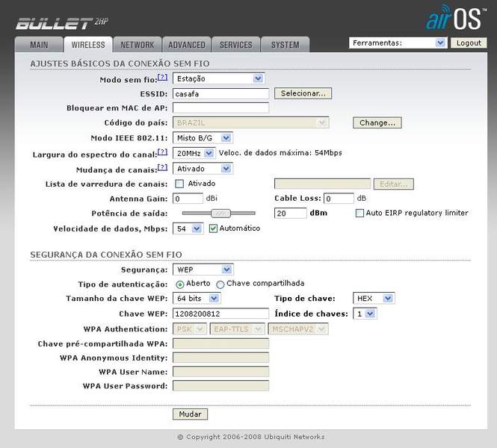
Task: Click the output power dBm value field
Action: (x=290, y=213)
